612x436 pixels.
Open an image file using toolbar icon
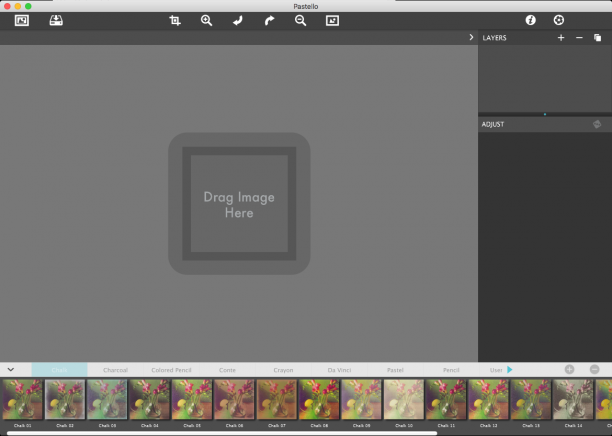22,20
